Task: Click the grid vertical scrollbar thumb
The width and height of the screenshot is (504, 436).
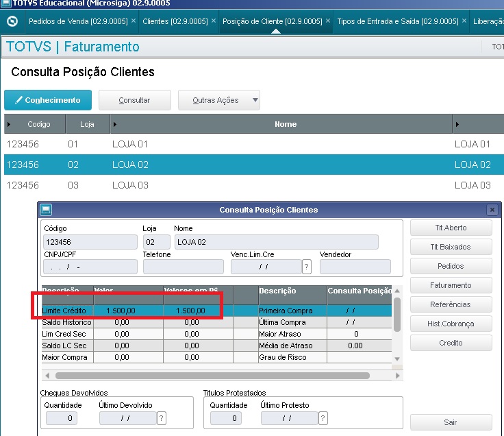Action: 397,315
